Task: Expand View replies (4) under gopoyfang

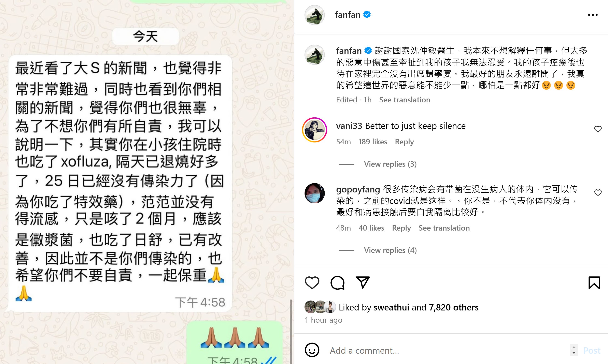Action: tap(390, 250)
